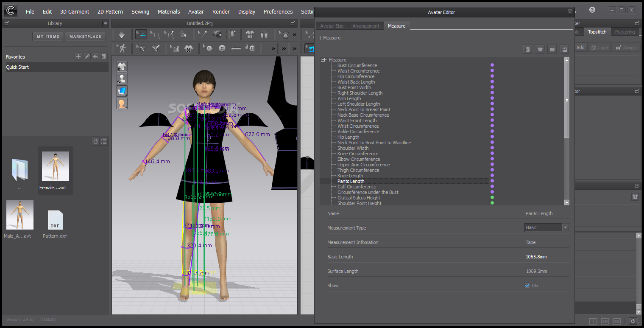Click the 3D view mode button at bottom right

(605, 322)
